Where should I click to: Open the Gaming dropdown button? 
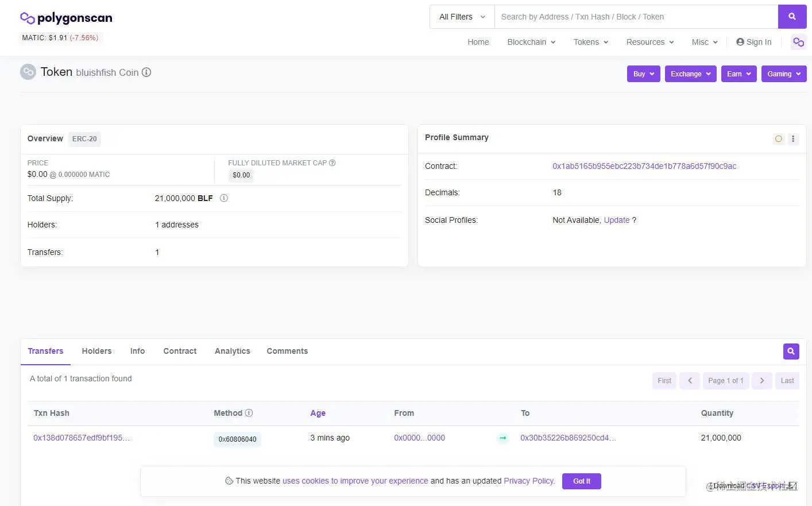[x=784, y=74]
